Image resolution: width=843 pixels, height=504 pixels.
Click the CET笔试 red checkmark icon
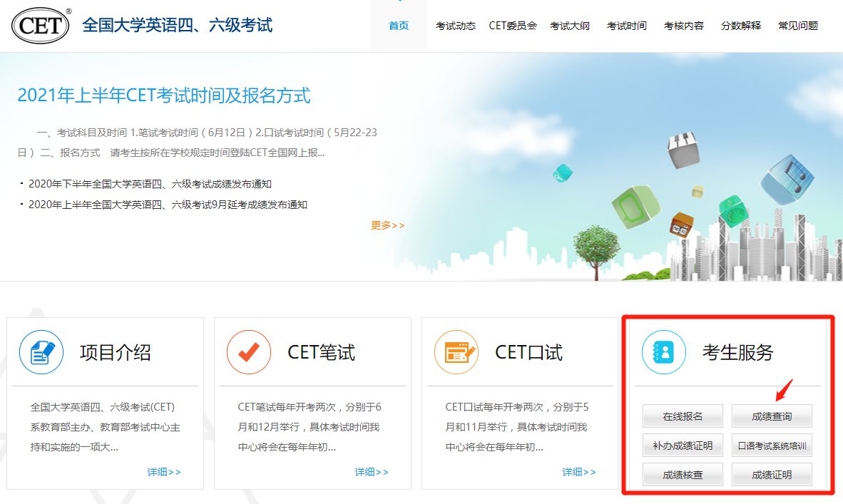[x=249, y=352]
